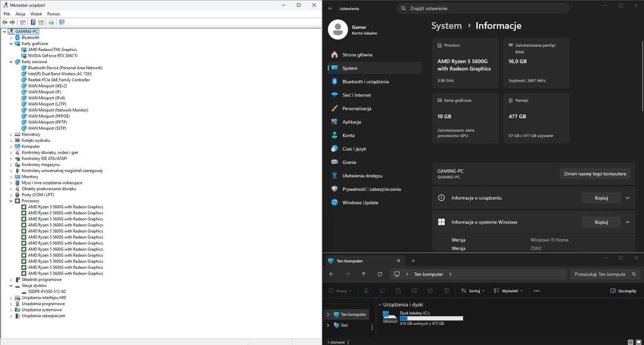Collapse the Karty sieciowe node
Viewport: 644px width, 345px height.
pyautogui.click(x=11, y=62)
